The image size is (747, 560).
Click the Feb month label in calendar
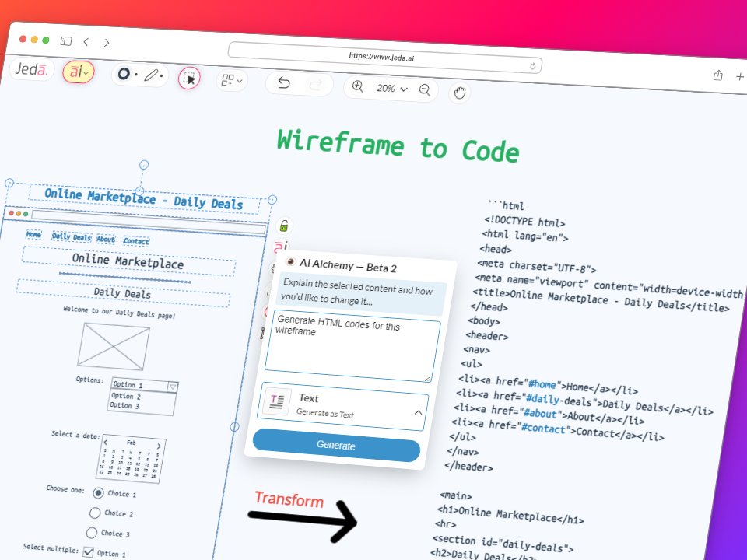coord(131,443)
